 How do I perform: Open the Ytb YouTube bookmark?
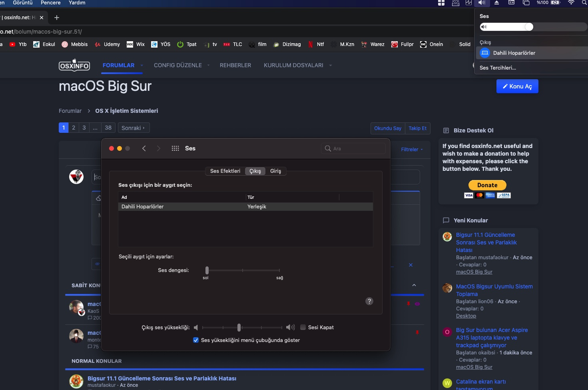click(x=18, y=44)
